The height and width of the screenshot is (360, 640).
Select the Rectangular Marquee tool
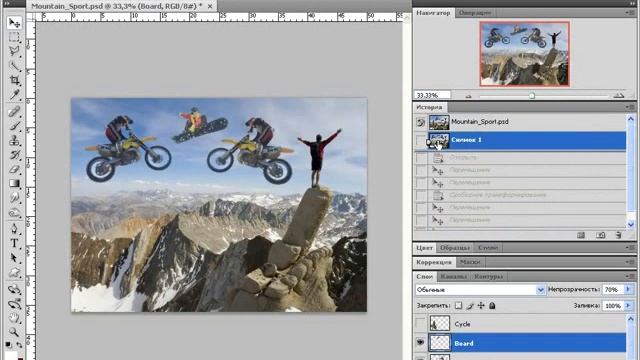[14, 37]
